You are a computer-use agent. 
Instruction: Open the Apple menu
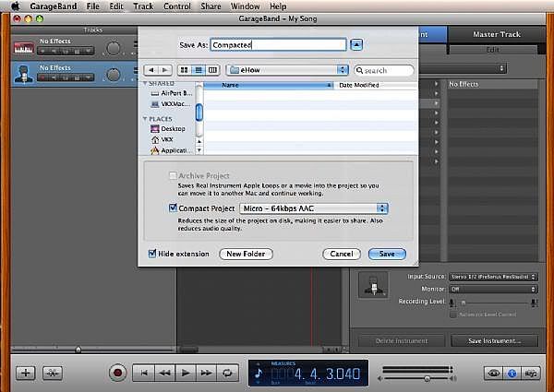(x=16, y=6)
